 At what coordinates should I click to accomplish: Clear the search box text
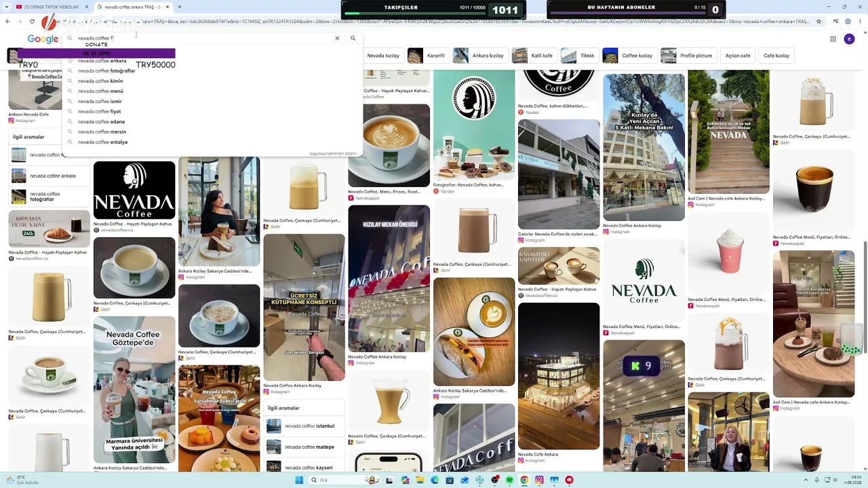(x=337, y=39)
